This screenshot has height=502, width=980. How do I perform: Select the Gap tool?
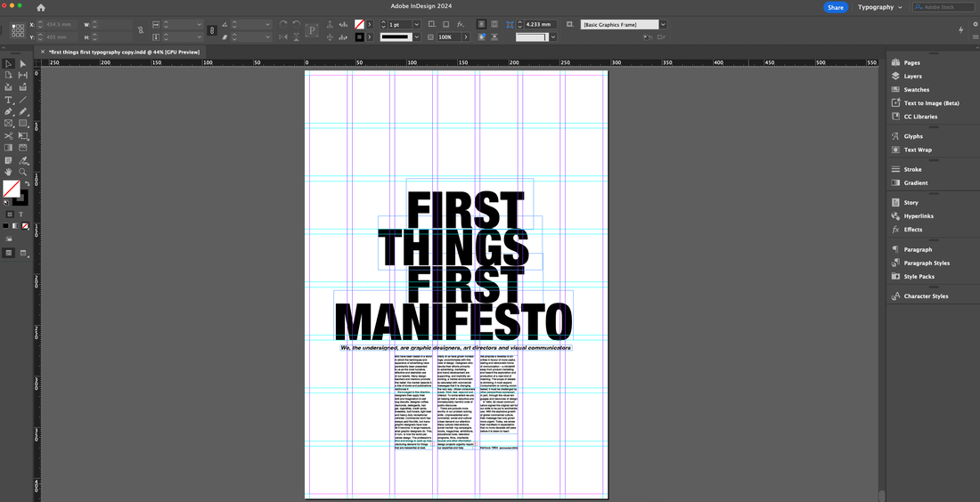coord(23,75)
